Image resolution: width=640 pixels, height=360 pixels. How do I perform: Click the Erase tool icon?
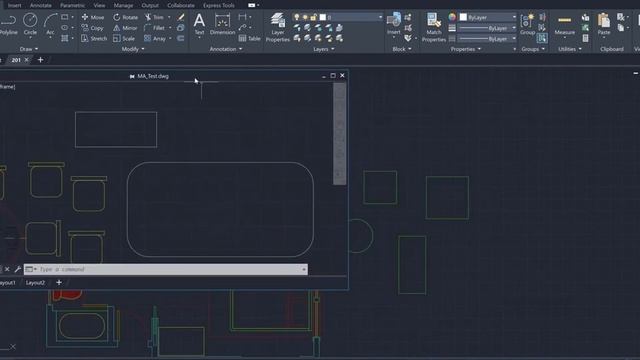181,17
